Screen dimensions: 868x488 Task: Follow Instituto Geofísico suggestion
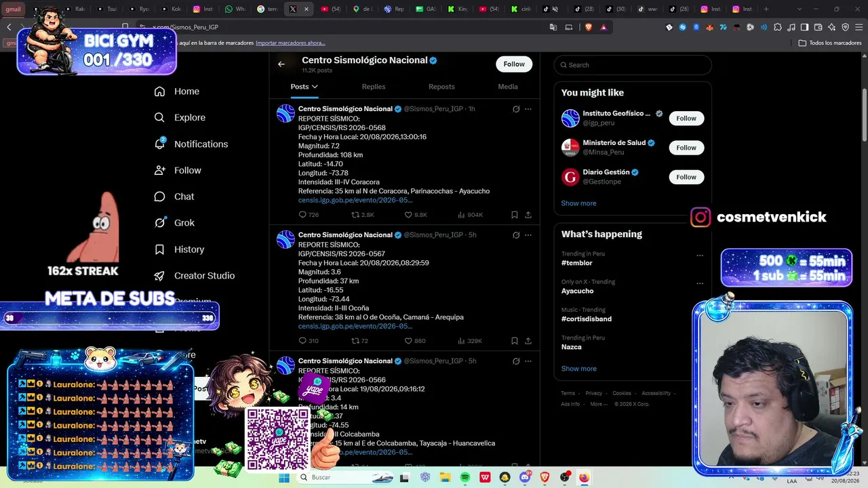(686, 119)
